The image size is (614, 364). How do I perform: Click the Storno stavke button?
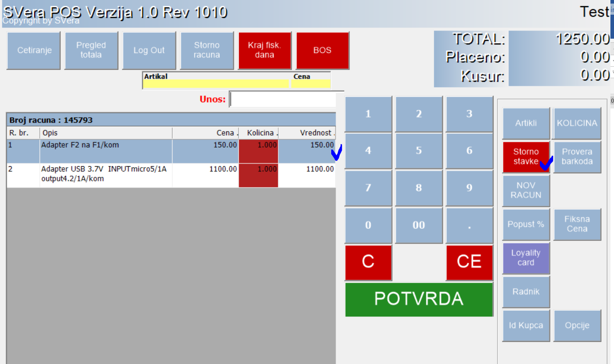pos(526,156)
